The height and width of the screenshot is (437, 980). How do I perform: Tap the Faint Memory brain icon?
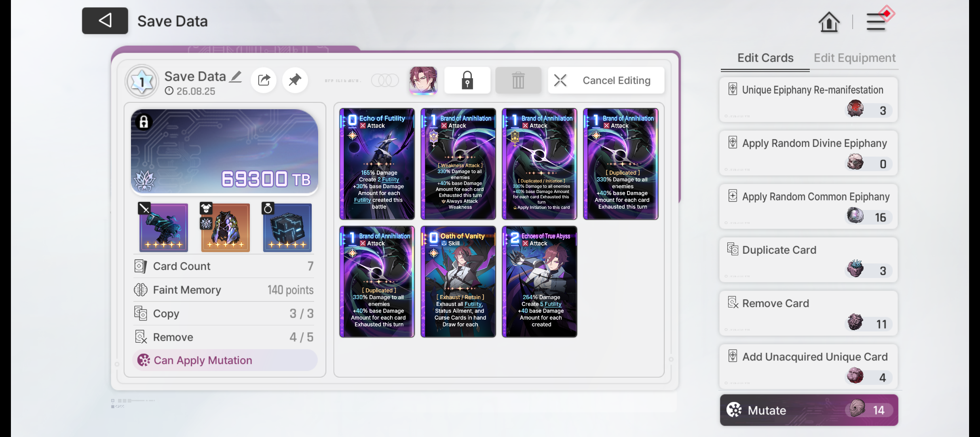[x=141, y=290]
